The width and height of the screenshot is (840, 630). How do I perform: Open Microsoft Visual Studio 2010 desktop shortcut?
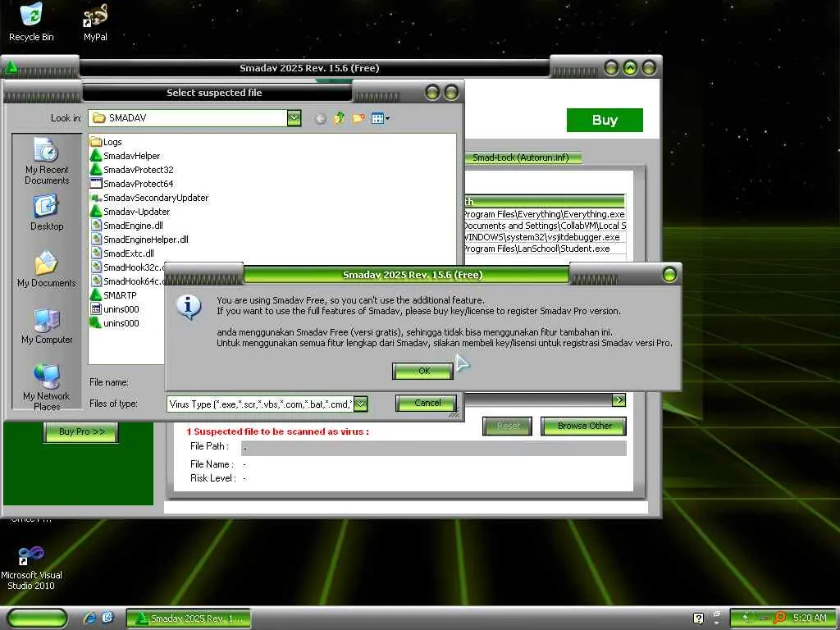(31, 568)
